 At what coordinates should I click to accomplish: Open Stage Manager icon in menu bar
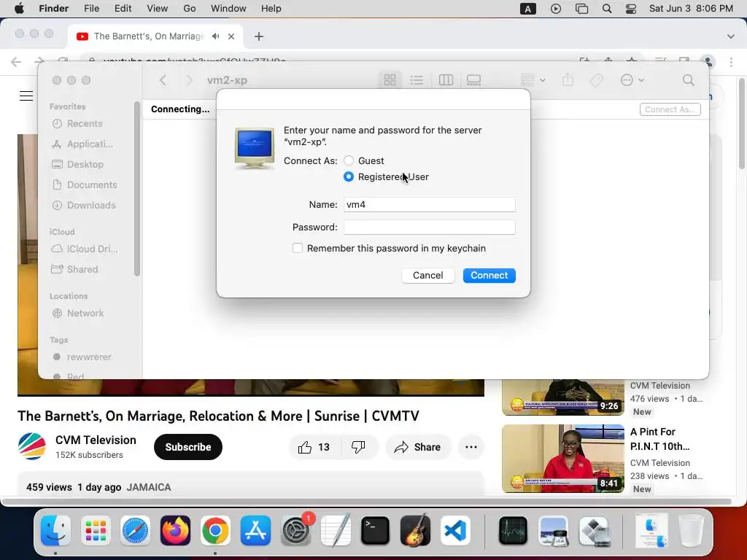[581, 9]
